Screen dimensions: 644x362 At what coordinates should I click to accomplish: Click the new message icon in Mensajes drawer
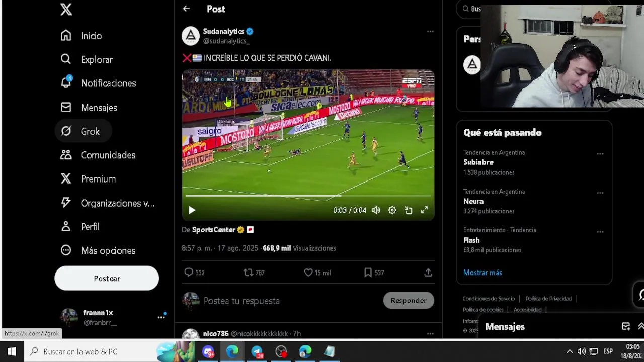pos(626,326)
